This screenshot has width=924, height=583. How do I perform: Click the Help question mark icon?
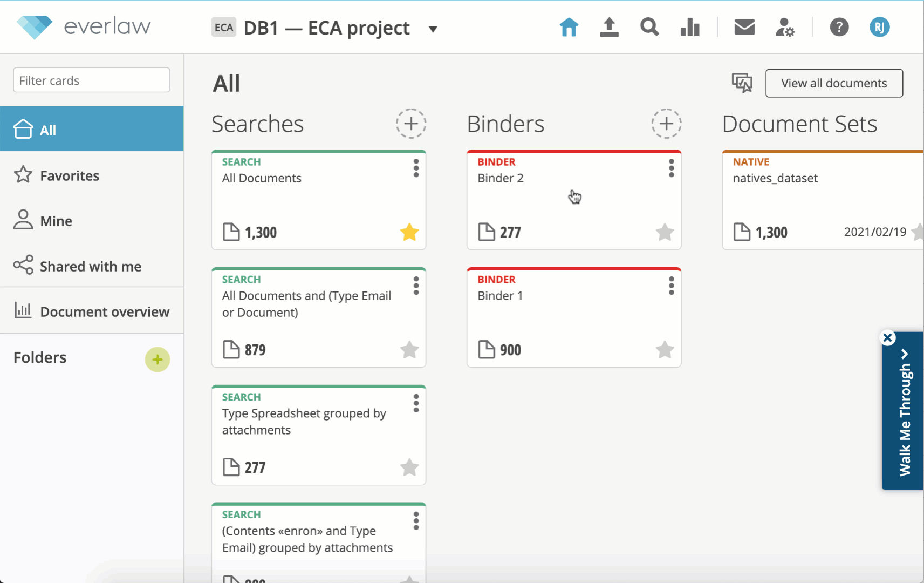pos(839,27)
